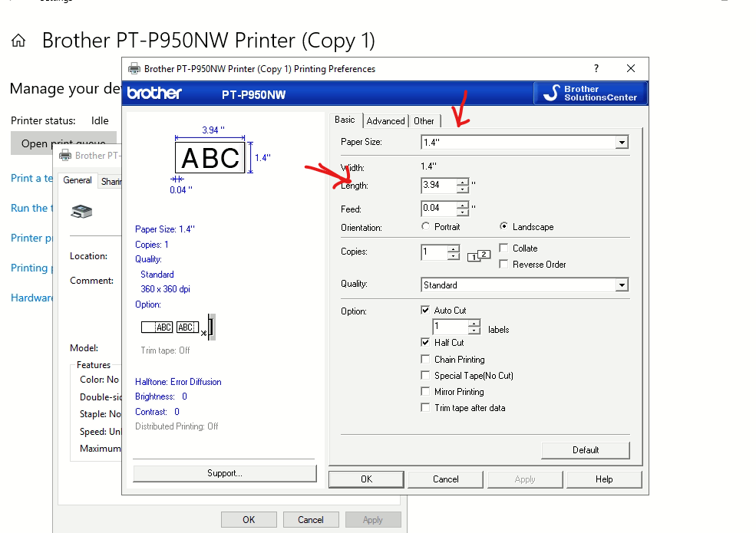Open the Quality dropdown
Viewport: 756px width, 533px height.
click(x=622, y=285)
